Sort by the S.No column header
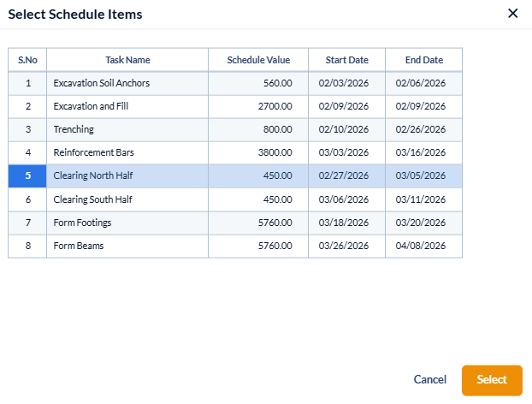Viewport: 532px width, 404px height. click(27, 60)
